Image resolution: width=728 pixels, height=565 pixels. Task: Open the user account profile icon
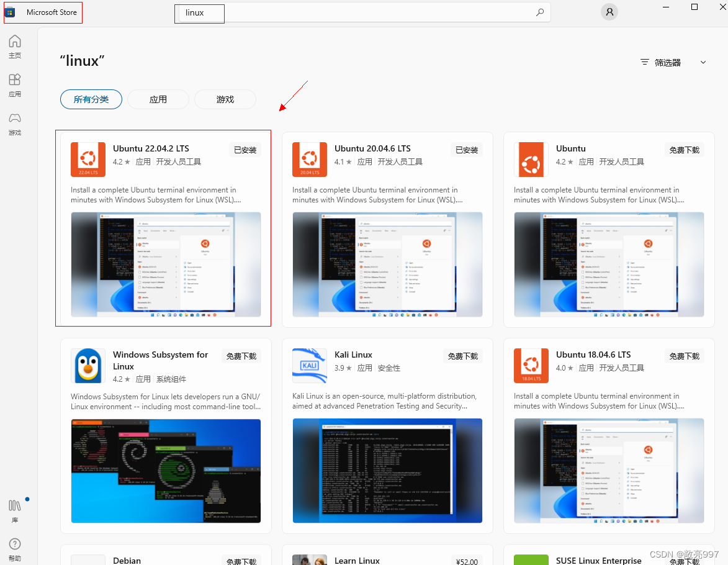[609, 12]
